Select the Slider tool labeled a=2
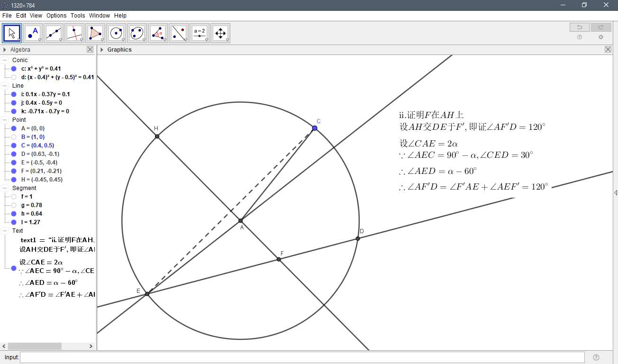 [x=199, y=33]
